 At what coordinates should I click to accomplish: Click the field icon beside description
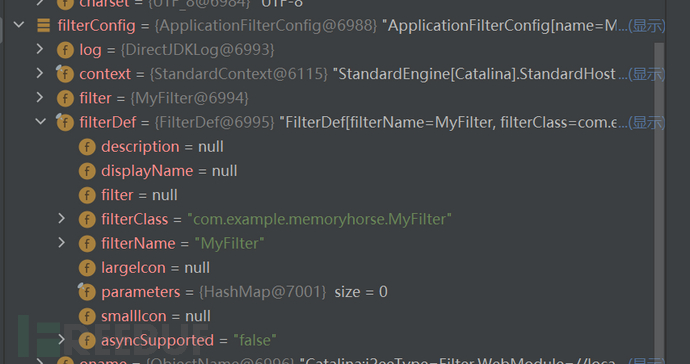point(87,147)
